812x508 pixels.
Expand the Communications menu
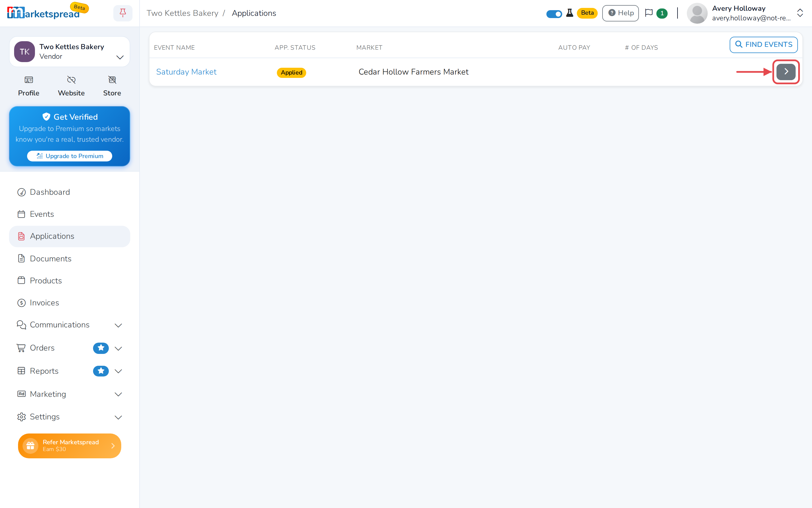pyautogui.click(x=69, y=325)
